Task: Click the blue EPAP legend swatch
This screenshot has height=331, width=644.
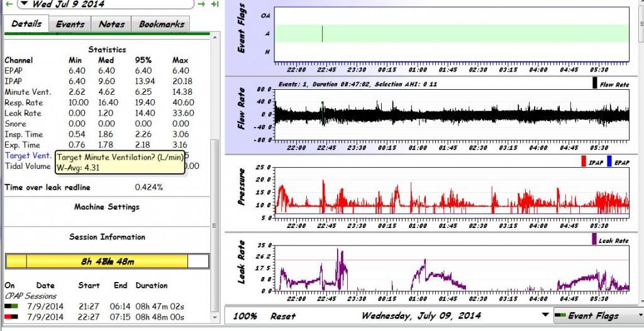Action: [x=609, y=161]
